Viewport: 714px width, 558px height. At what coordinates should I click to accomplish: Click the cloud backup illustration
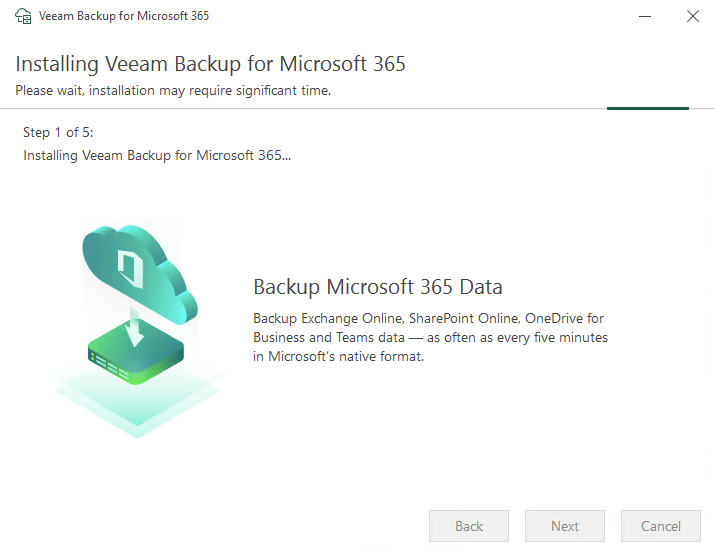point(138,330)
